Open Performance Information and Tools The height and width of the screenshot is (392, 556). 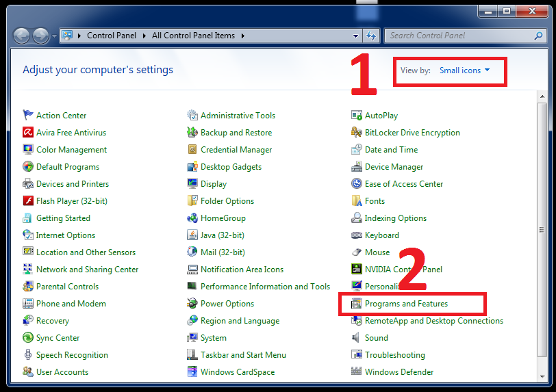(265, 287)
